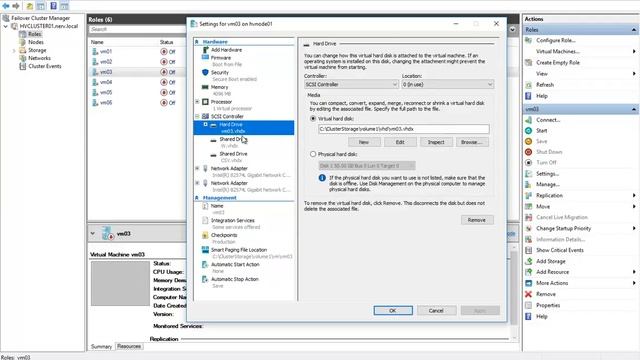Image resolution: width=640 pixels, height=360 pixels.
Task: Expand the second Network Adapter node
Action: click(x=197, y=183)
